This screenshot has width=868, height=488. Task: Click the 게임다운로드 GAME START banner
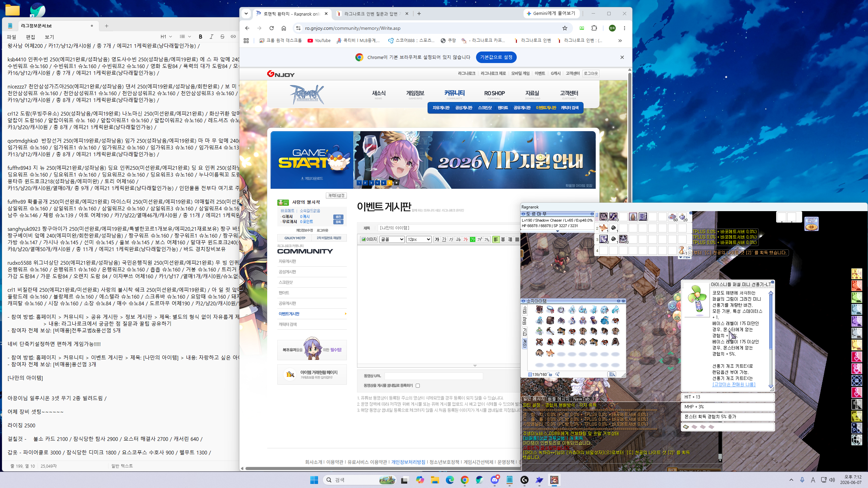(312, 160)
